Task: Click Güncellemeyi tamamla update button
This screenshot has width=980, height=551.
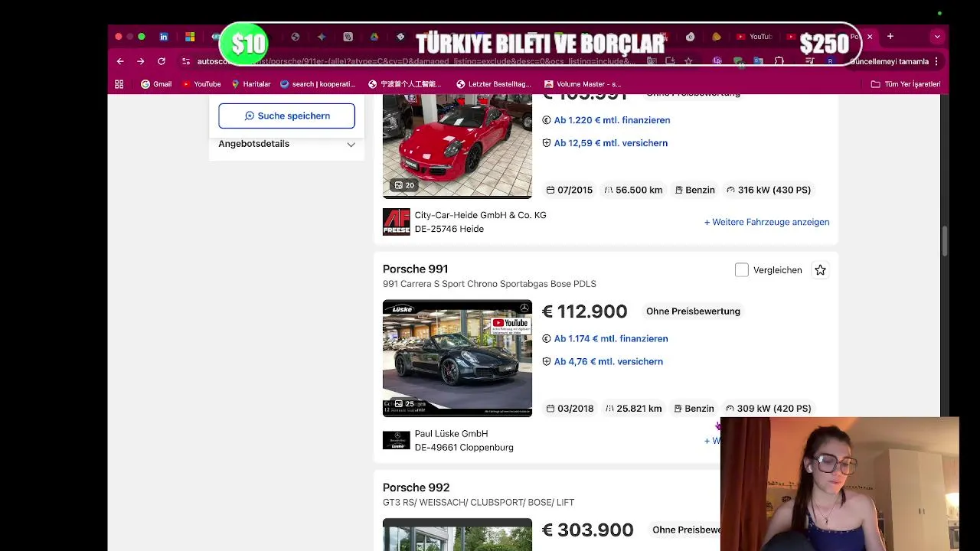Action: (889, 61)
